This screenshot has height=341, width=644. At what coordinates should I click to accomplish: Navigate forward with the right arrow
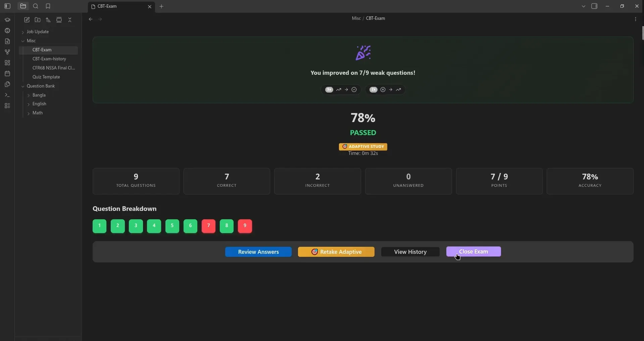pos(100,19)
